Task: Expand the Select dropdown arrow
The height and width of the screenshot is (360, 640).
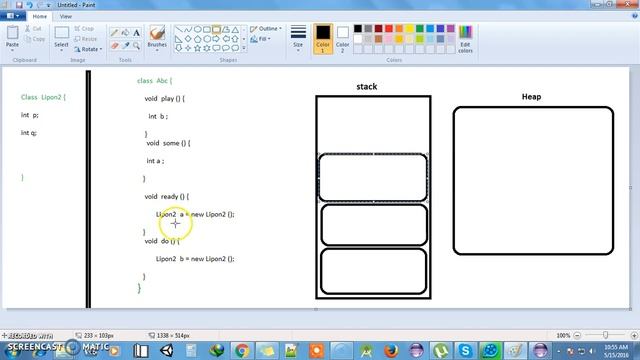Action: 62,50
